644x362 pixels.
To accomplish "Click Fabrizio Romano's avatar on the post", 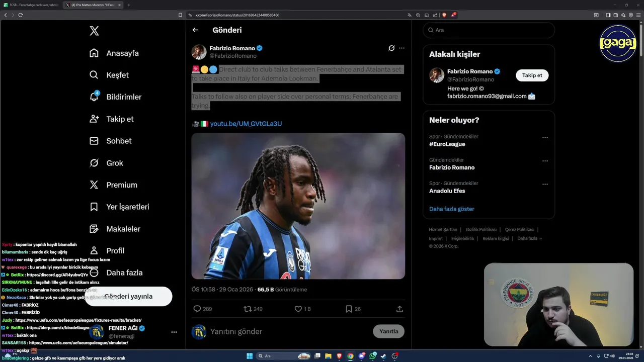I will click(199, 52).
